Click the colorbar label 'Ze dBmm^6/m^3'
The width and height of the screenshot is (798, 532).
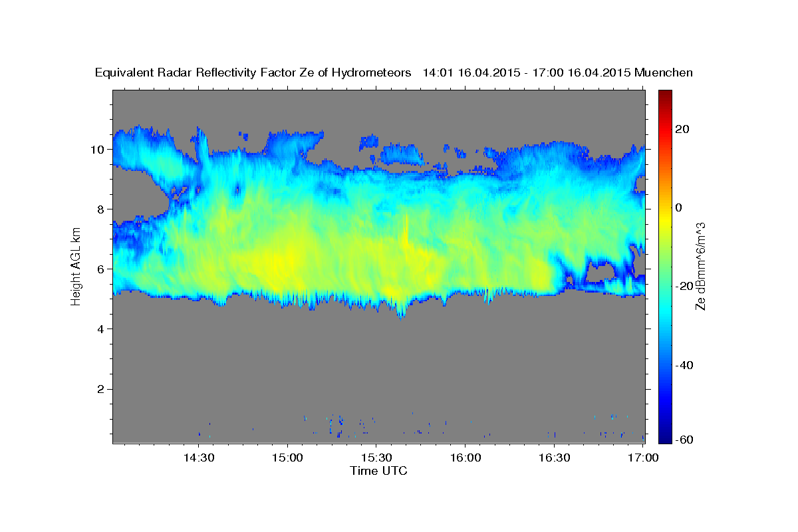point(700,266)
